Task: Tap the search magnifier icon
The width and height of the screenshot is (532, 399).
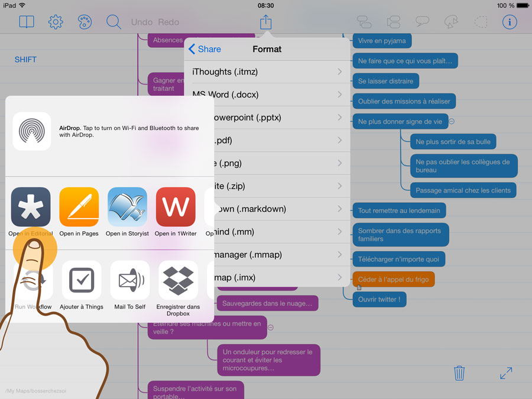Action: coord(113,22)
